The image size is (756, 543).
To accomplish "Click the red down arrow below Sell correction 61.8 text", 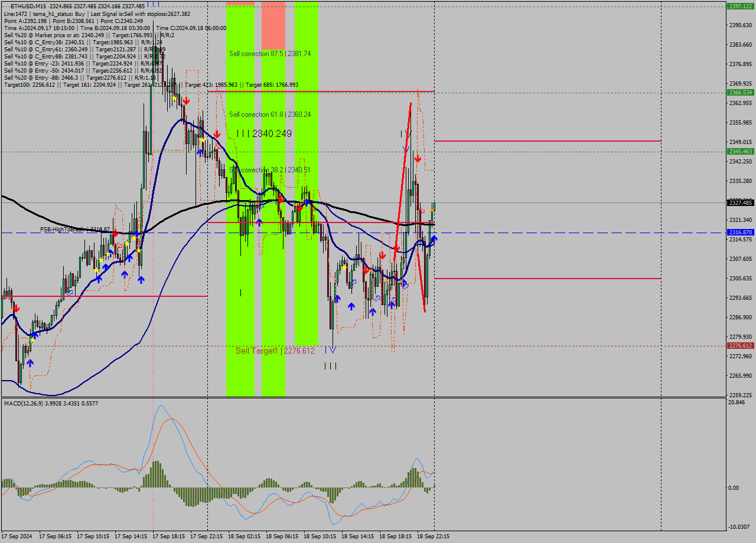I will pyautogui.click(x=217, y=133).
